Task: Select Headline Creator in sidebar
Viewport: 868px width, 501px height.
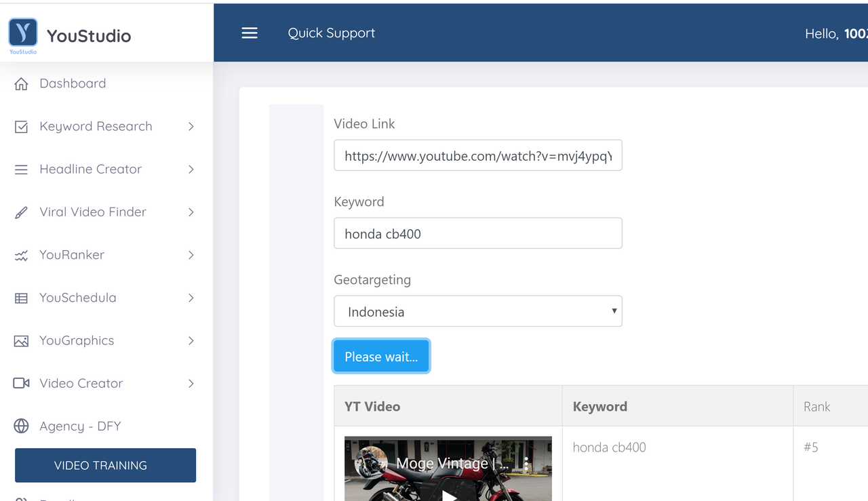Action: [90, 169]
